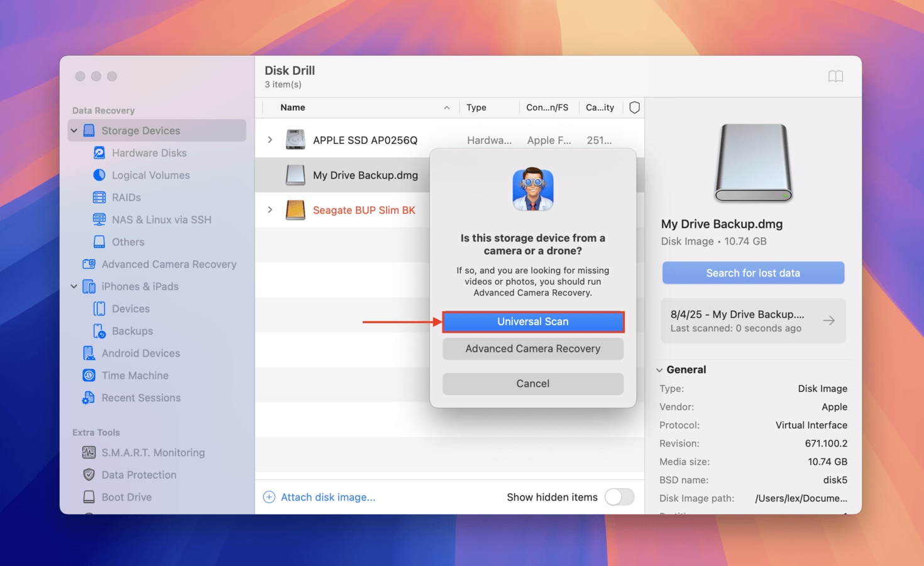
Task: Click the Time Machine clock icon
Action: coord(89,375)
